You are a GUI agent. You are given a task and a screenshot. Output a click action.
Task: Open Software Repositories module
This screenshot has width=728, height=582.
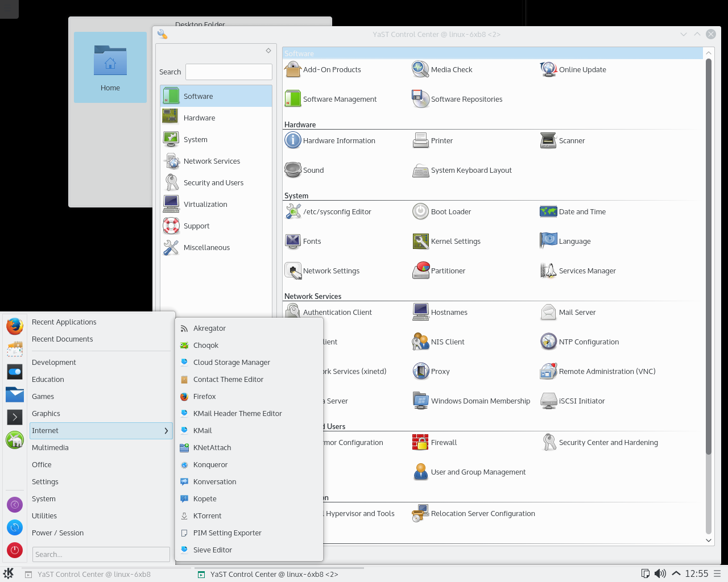pyautogui.click(x=457, y=99)
